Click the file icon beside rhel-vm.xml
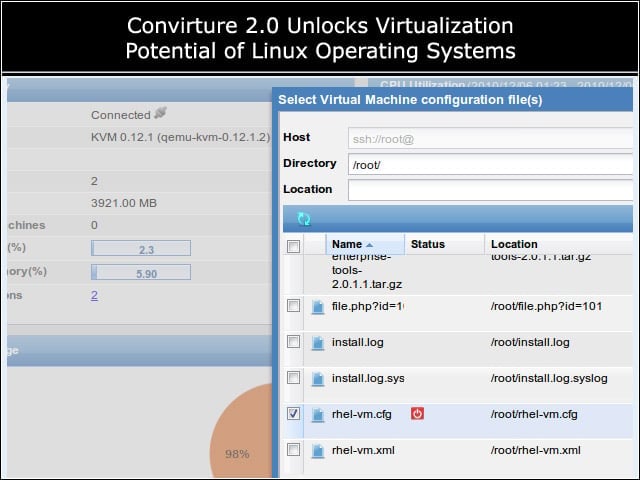Viewport: 640px width, 480px height. coord(318,451)
